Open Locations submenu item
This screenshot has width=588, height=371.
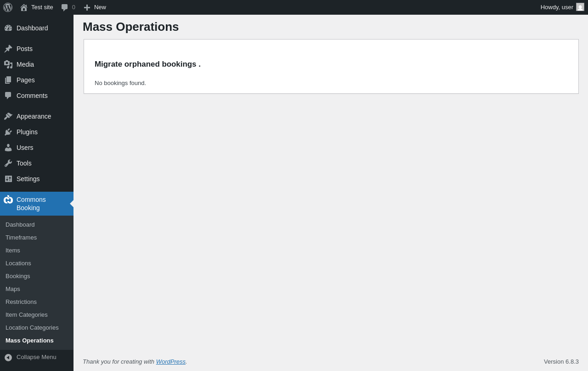(x=18, y=263)
